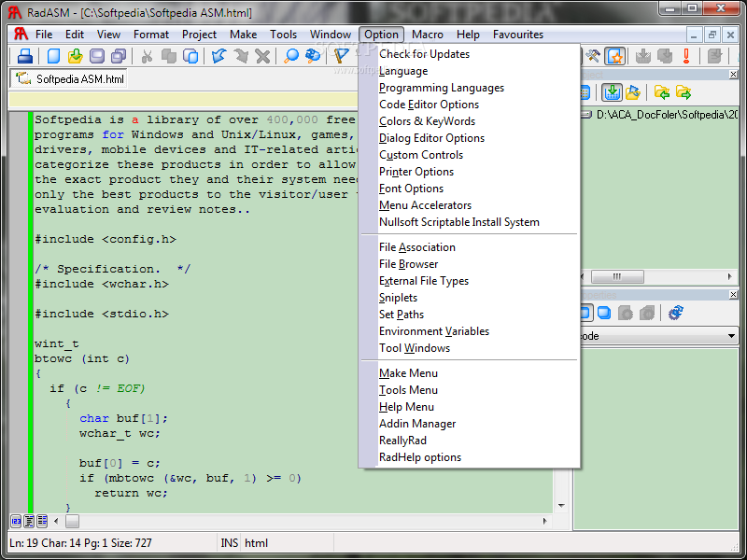Click the first grayed gear page icon

pyautogui.click(x=625, y=313)
